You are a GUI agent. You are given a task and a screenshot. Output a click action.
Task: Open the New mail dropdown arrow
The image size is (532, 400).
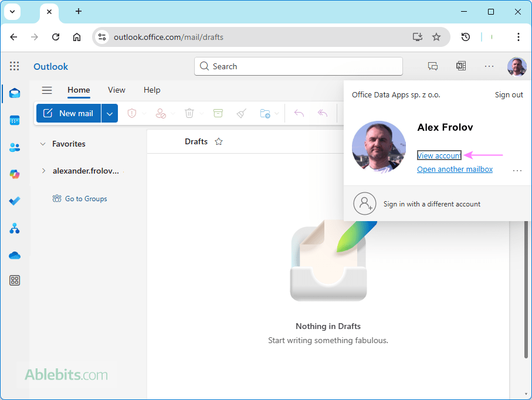(110, 113)
